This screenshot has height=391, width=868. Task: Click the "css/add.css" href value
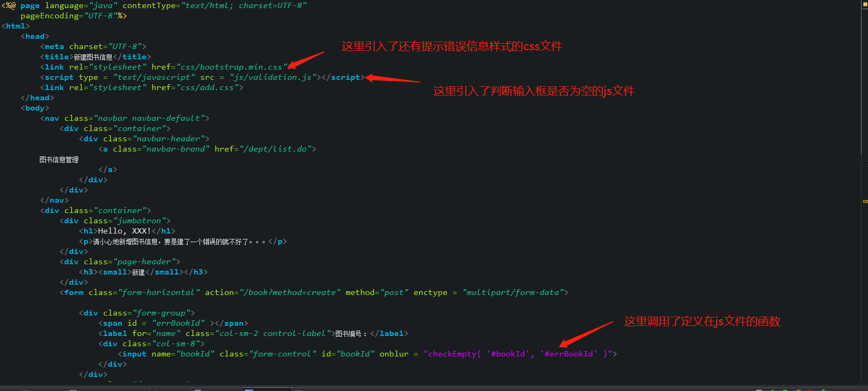[208, 87]
